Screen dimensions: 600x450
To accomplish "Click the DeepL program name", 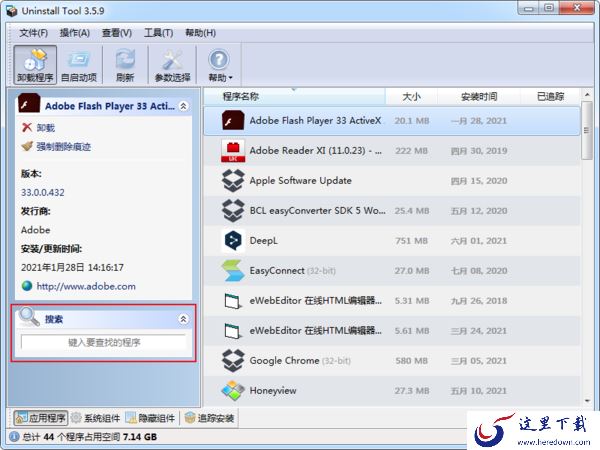I will 264,241.
